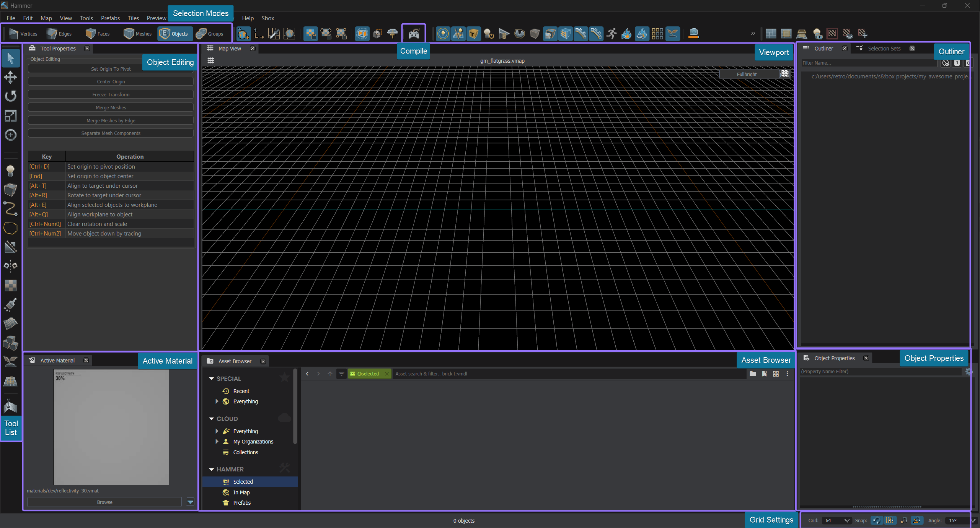The height and width of the screenshot is (528, 980).
Task: Click the Browse material button
Action: (x=104, y=502)
